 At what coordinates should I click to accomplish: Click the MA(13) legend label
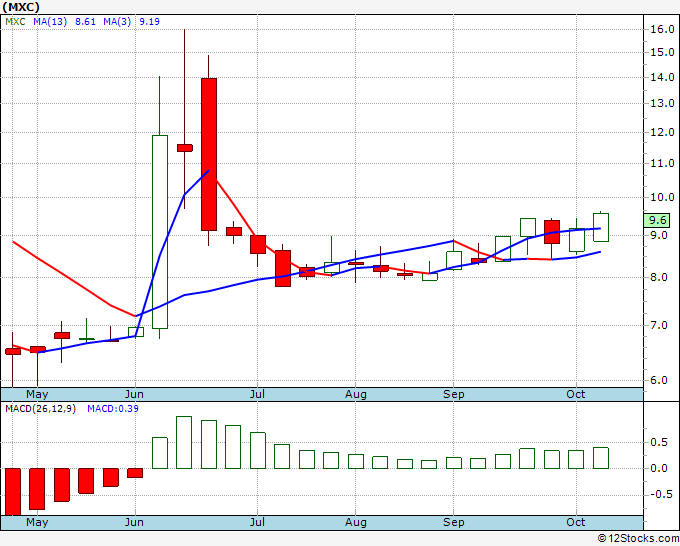pos(50,22)
